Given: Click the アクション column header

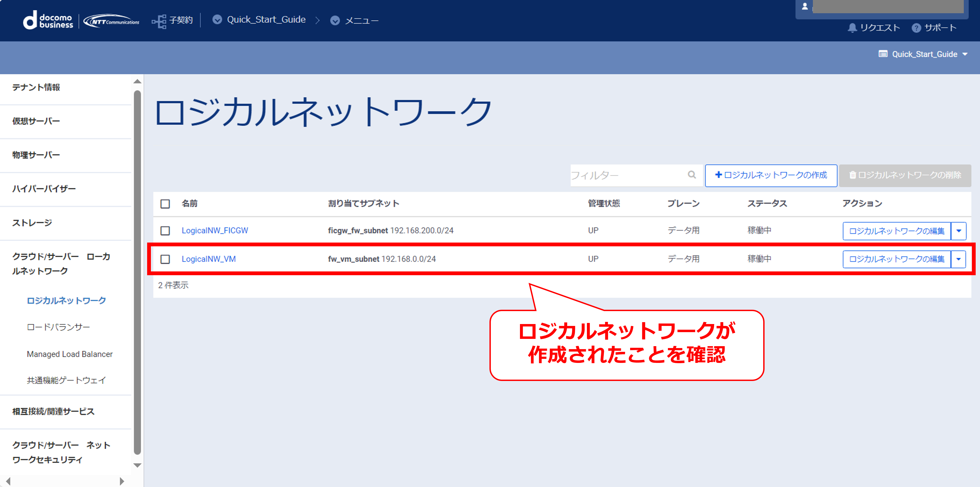Looking at the screenshot, I should pyautogui.click(x=862, y=204).
